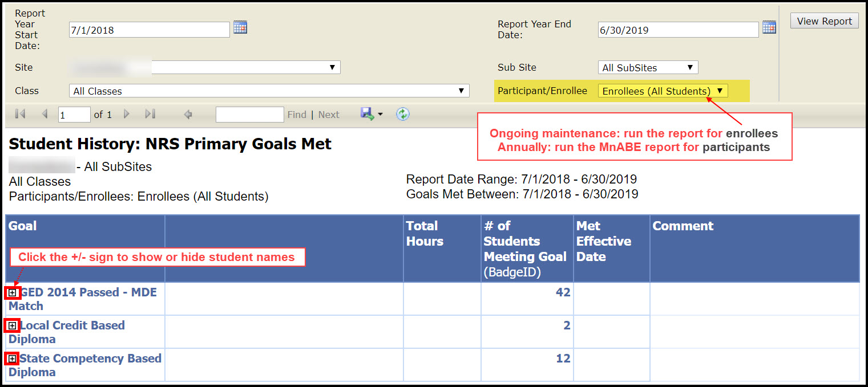Expand State Competency Based Diploma row

pos(13,359)
